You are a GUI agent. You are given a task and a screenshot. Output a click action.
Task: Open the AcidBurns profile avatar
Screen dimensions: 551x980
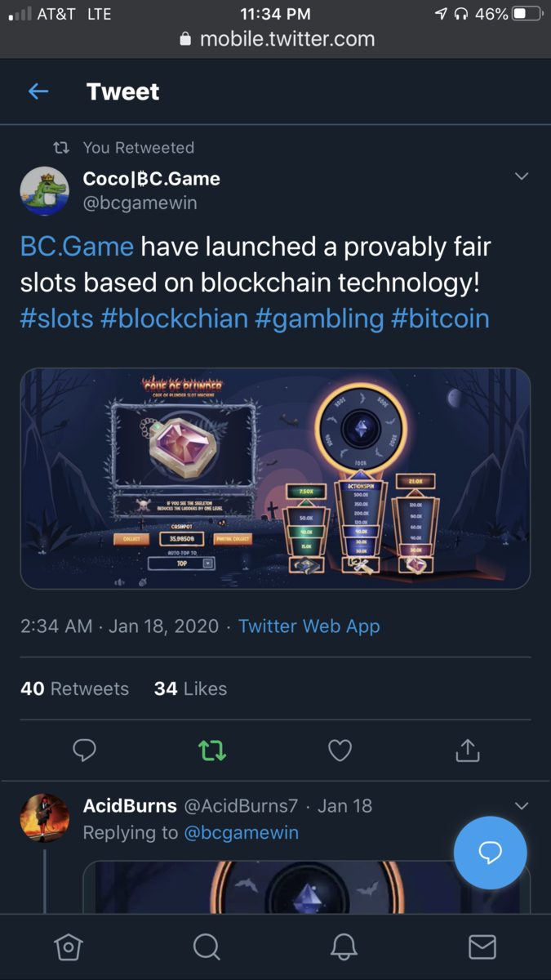[45, 817]
